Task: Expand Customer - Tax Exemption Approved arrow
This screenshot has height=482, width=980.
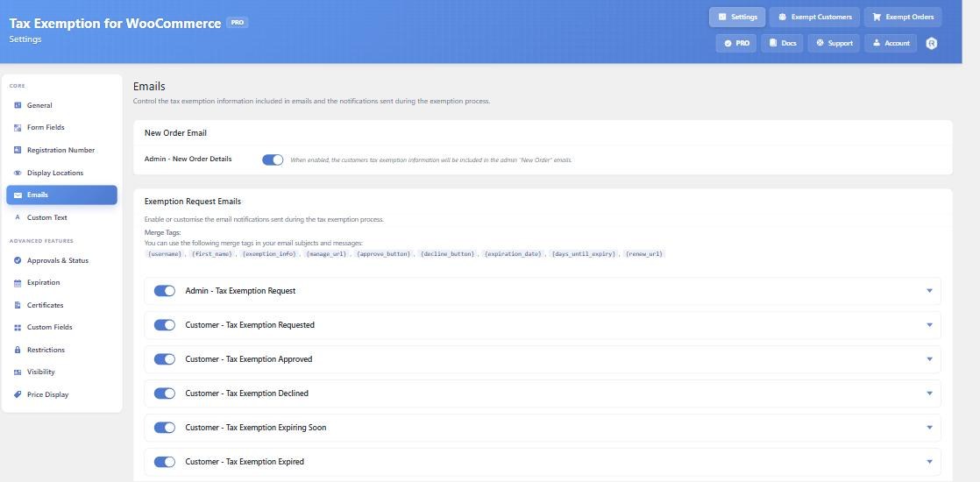Action: tap(929, 359)
